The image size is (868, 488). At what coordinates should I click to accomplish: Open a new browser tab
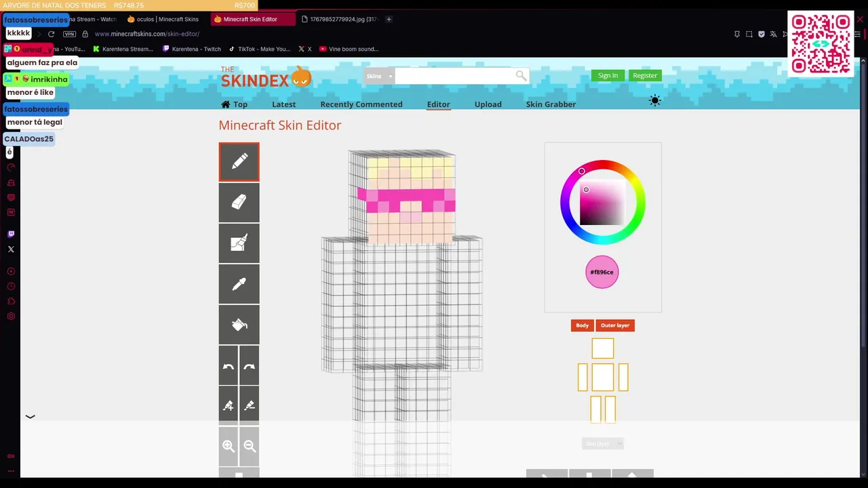[x=389, y=19]
